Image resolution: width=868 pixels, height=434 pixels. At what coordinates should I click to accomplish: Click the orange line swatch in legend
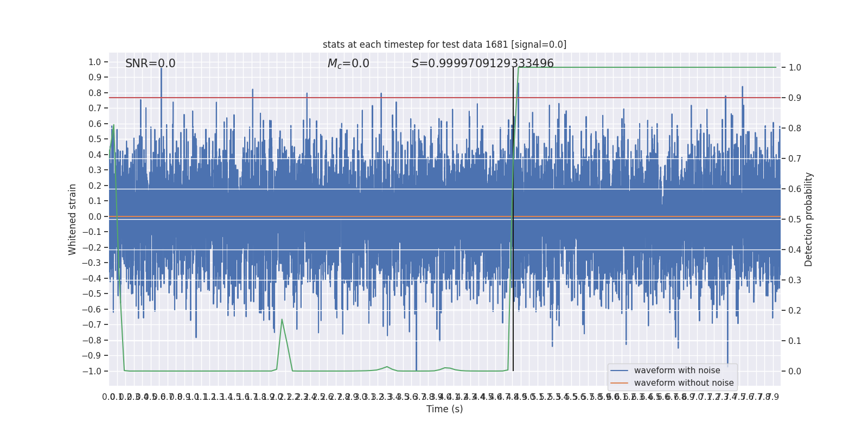619,383
